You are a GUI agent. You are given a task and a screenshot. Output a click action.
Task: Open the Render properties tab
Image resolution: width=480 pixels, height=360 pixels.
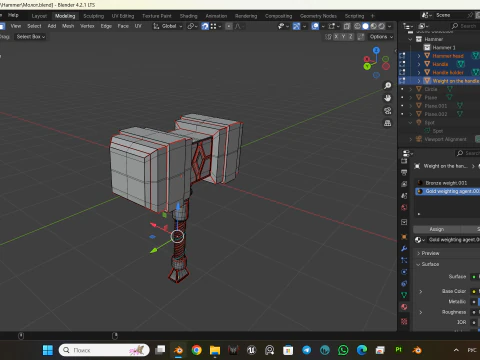(404, 161)
